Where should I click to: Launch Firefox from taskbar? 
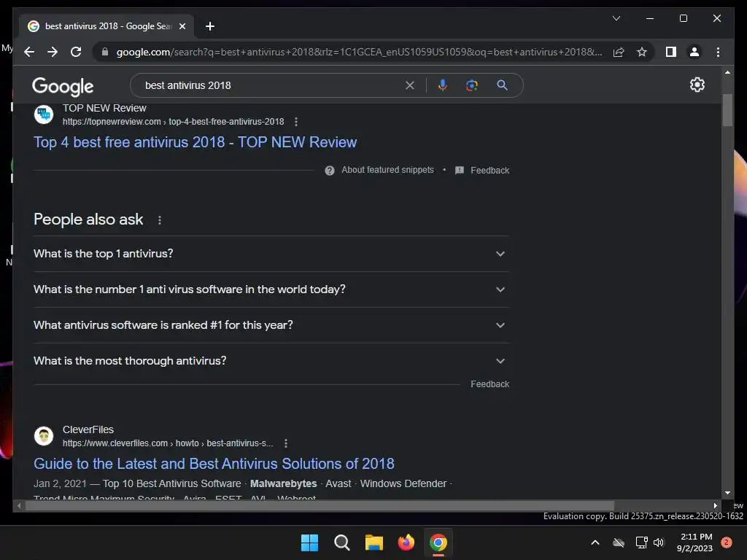tap(406, 542)
